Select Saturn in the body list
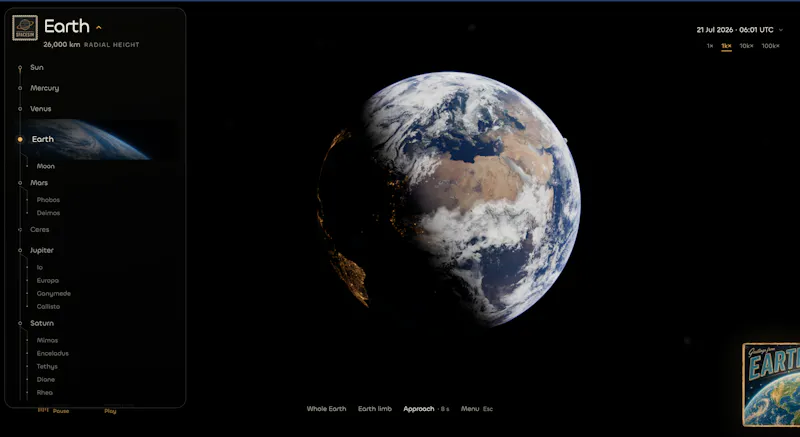 (x=42, y=323)
